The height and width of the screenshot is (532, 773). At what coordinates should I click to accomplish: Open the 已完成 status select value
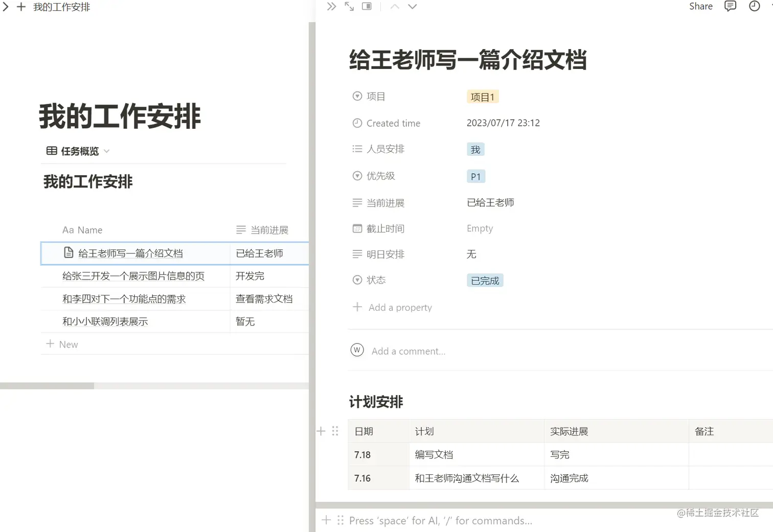tap(485, 281)
